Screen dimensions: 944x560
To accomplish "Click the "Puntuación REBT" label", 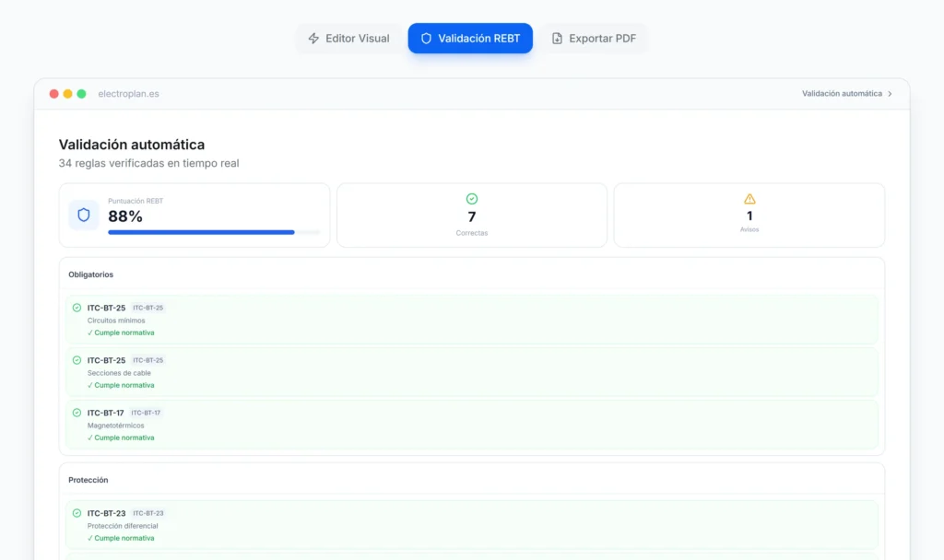I will (136, 201).
